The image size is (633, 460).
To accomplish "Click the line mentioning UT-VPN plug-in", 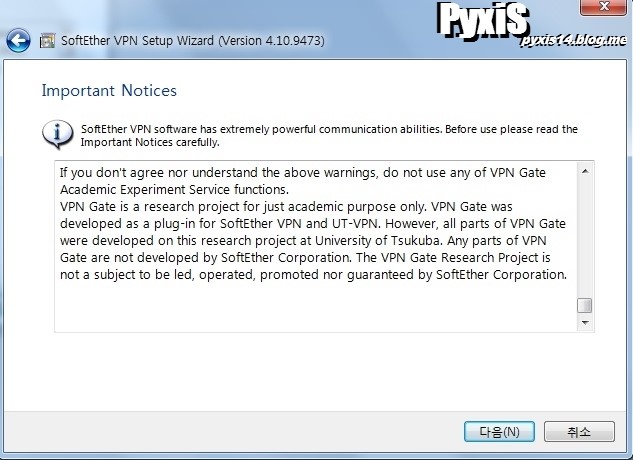I will tap(313, 223).
